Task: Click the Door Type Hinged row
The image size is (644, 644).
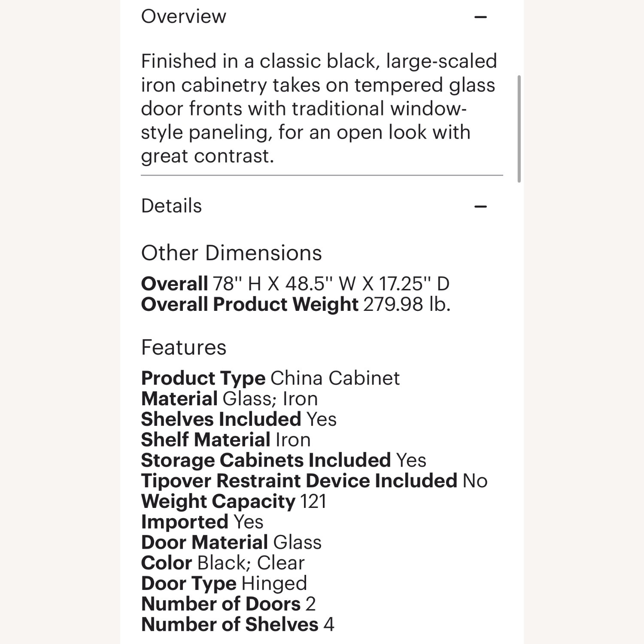Action: point(224,583)
